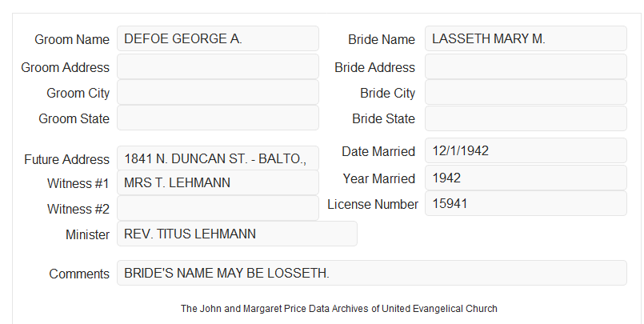The image size is (644, 324).
Task: Select the Groom City input box
Action: 218,92
